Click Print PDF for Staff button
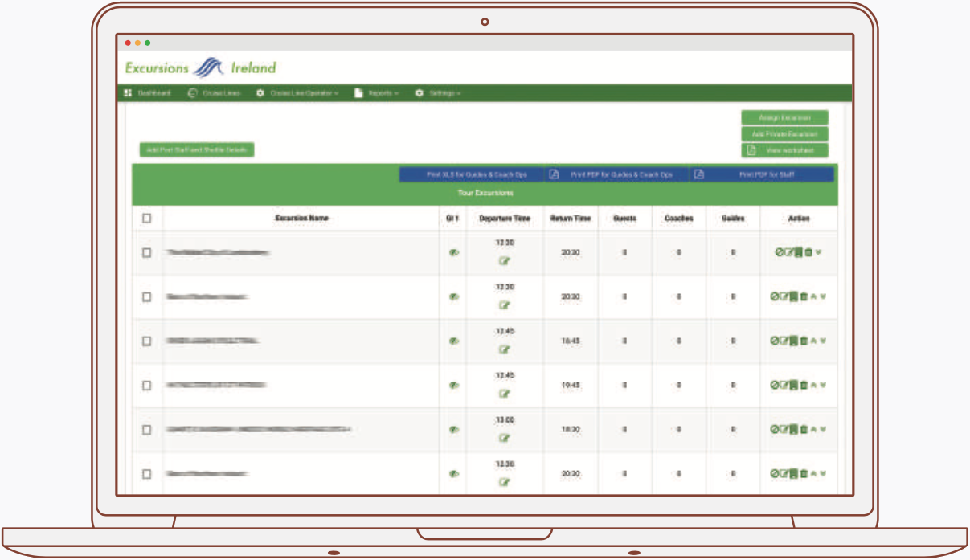 (761, 174)
